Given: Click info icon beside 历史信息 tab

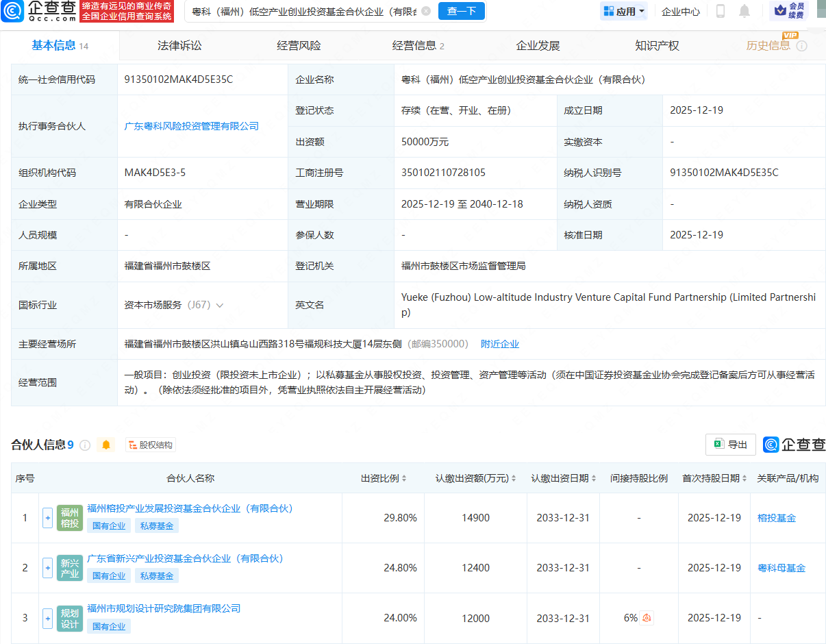Looking at the screenshot, I should click(801, 46).
